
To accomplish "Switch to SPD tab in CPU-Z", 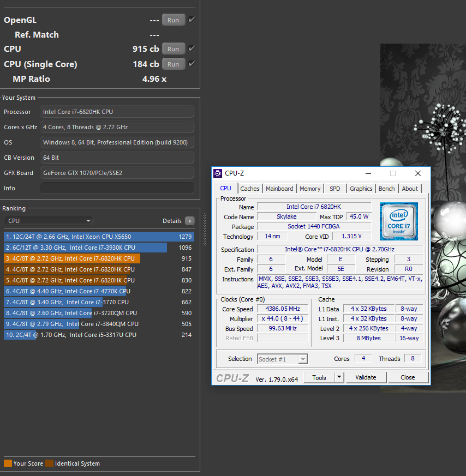I will click(334, 189).
